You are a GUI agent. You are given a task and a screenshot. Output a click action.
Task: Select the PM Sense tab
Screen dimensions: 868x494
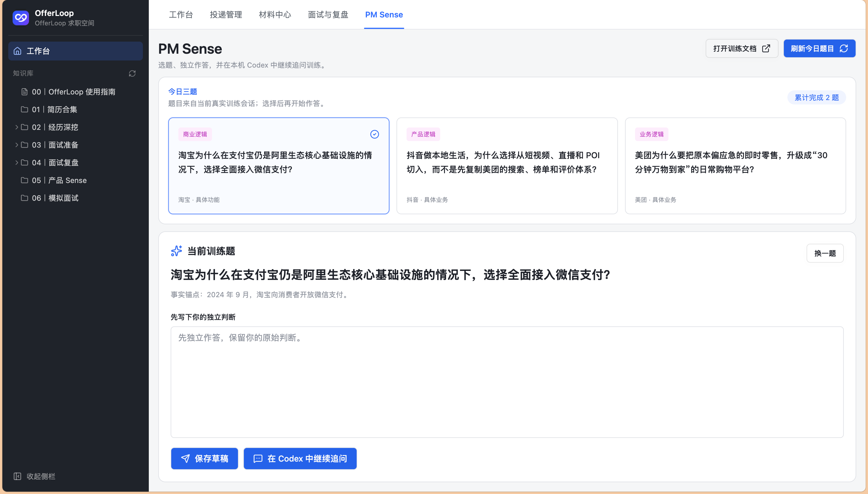pos(384,14)
